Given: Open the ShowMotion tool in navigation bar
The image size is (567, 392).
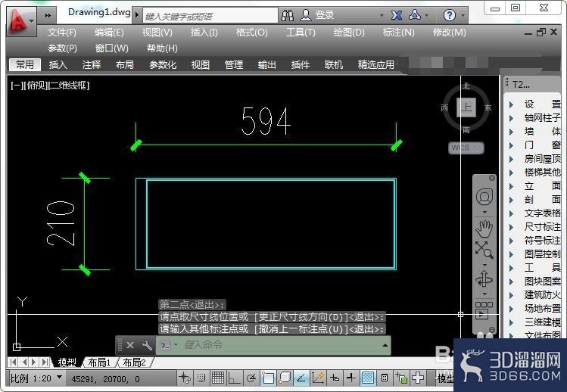Looking at the screenshot, I should [484, 310].
